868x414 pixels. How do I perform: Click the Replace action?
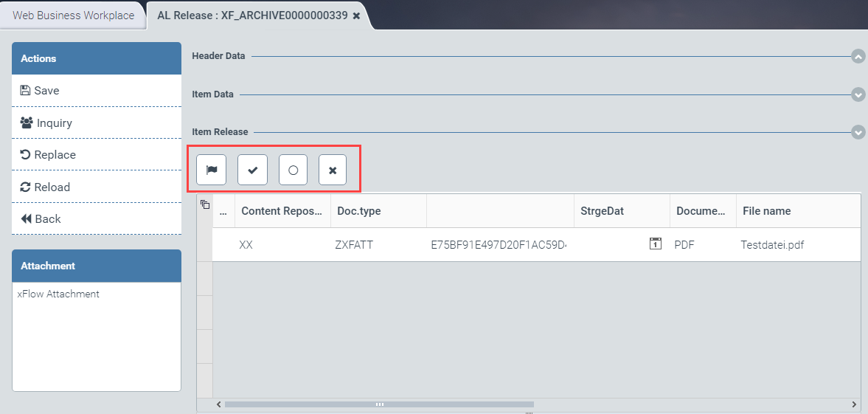97,155
